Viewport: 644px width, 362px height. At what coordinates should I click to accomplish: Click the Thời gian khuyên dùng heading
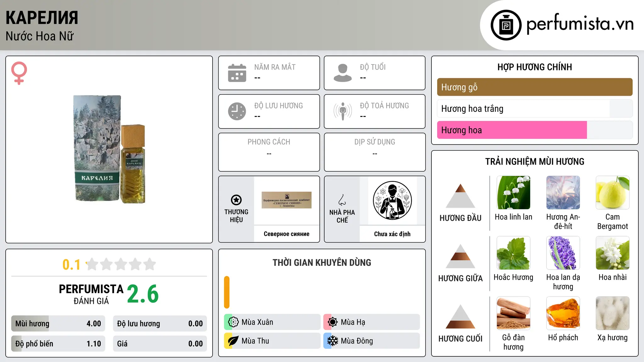(x=322, y=263)
